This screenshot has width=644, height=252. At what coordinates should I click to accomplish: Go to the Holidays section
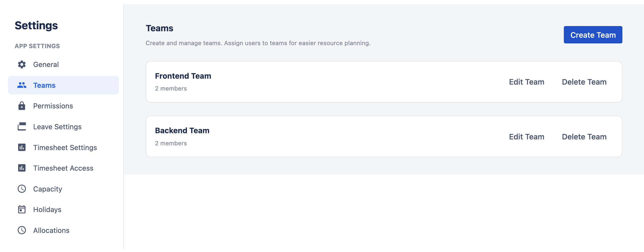click(47, 209)
